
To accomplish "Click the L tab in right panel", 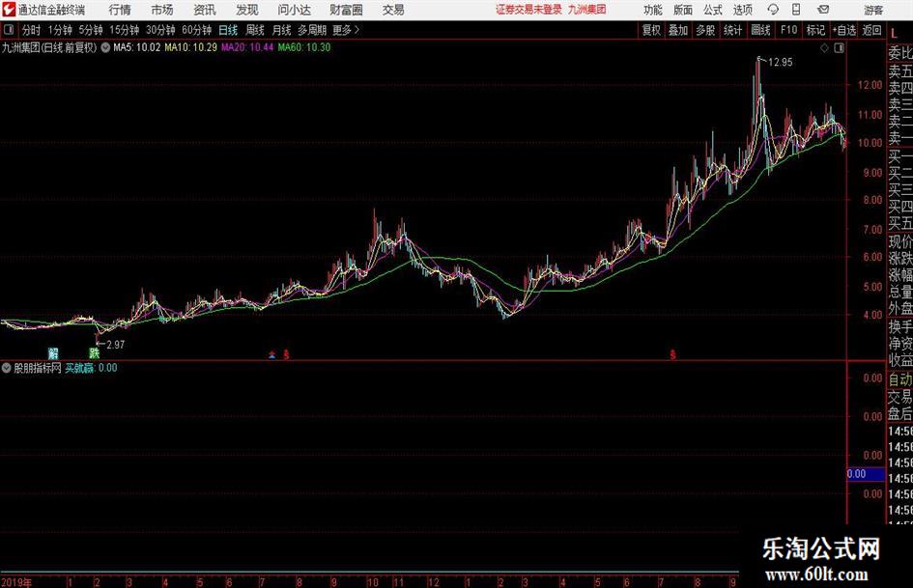I will pyautogui.click(x=894, y=35).
